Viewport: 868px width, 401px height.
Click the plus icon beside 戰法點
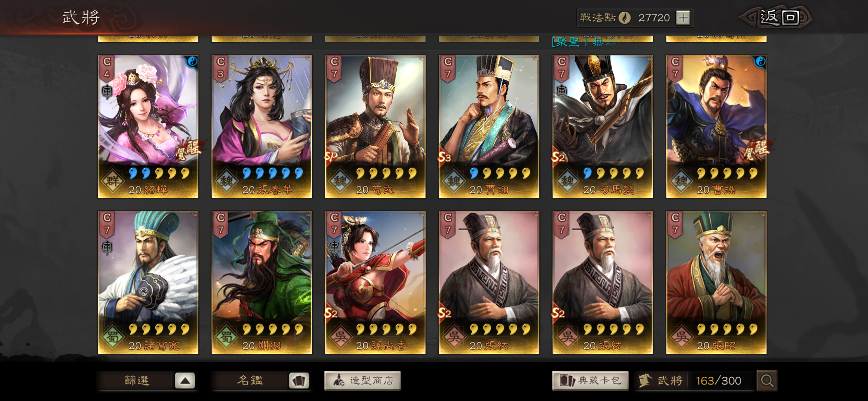tap(683, 18)
